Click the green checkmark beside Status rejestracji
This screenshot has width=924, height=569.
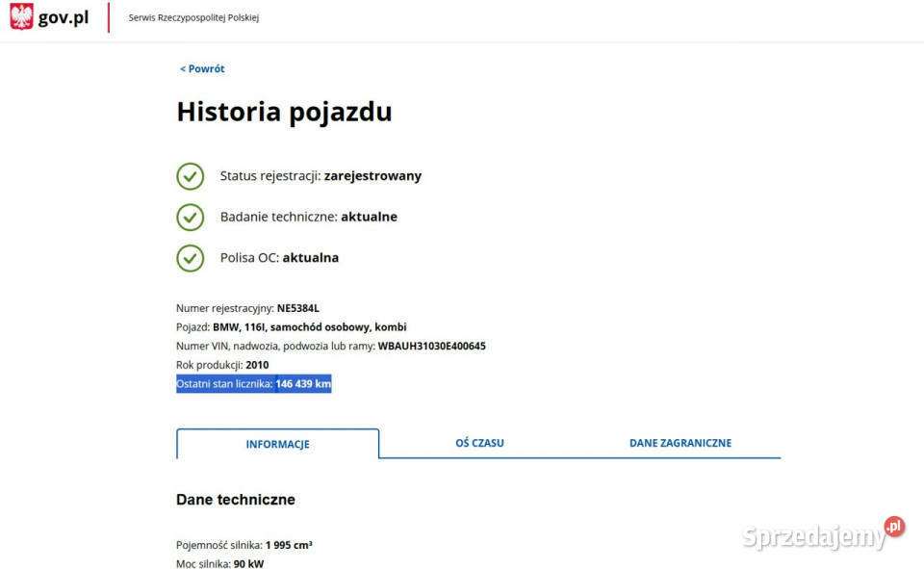coord(190,176)
